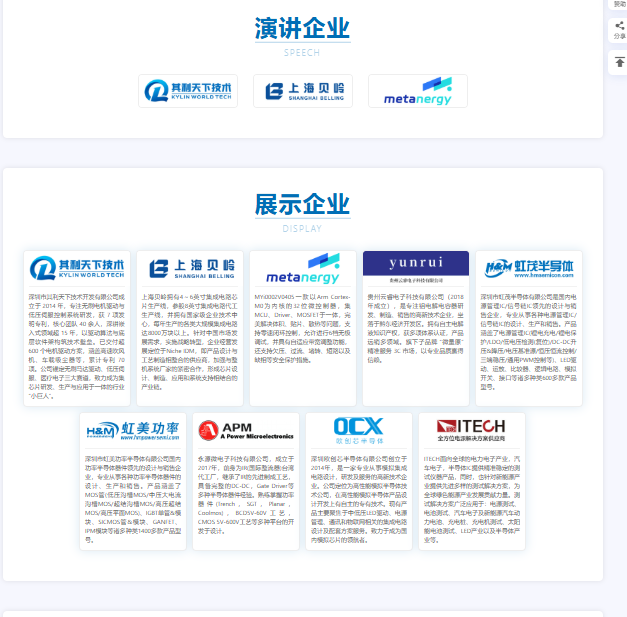Viewport: 627px width, 617px height.
Task: Click the ITECH card description text
Action: click(472, 499)
